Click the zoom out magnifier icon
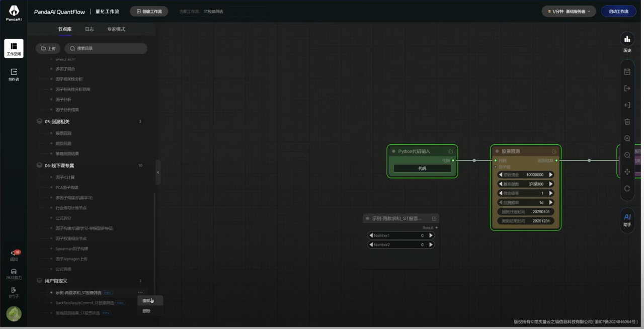This screenshot has width=644, height=329. (x=627, y=155)
